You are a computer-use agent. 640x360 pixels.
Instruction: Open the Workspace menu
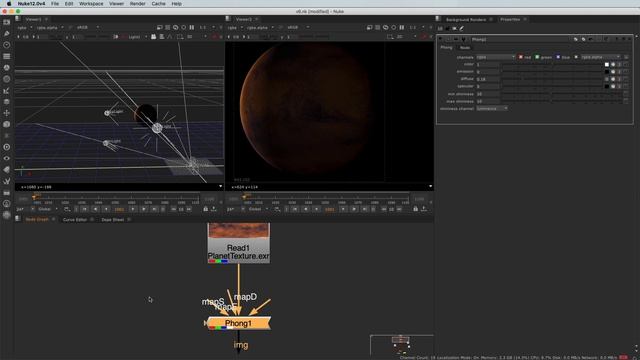pyautogui.click(x=91, y=4)
